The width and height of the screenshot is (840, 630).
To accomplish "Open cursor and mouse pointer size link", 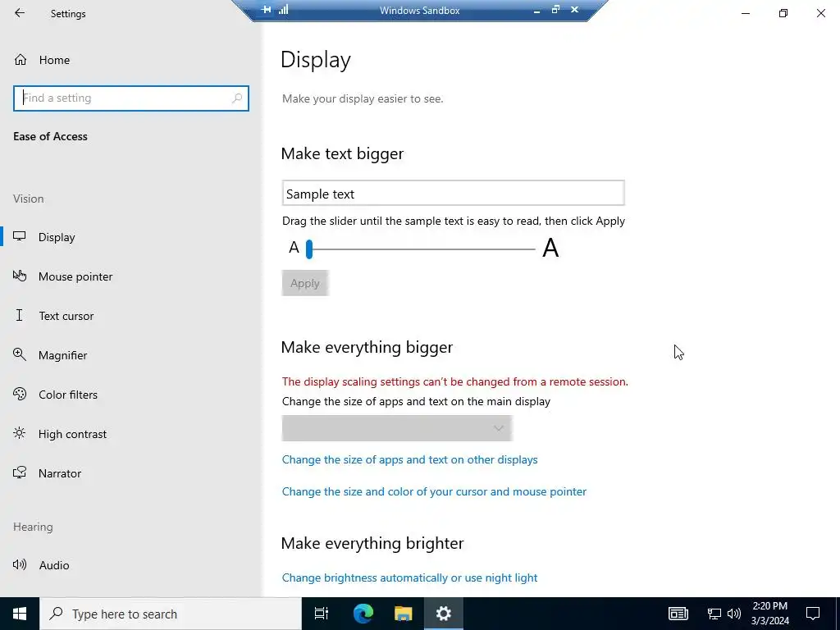I will (x=434, y=491).
